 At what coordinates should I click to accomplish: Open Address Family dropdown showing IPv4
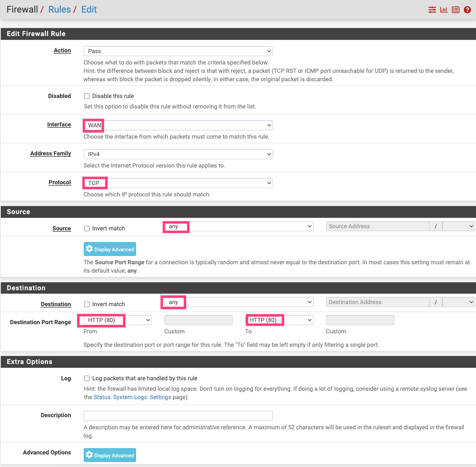(178, 154)
